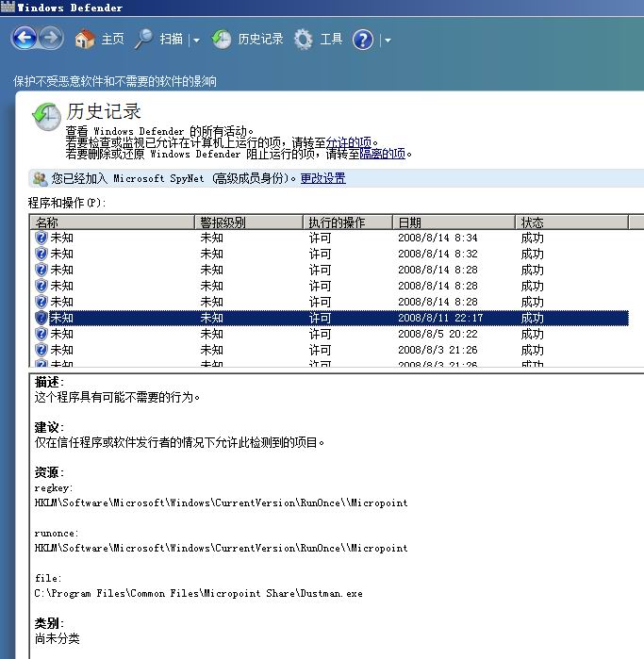Viewport: 644px width, 659px height.
Task: Click the 这个程序具有可能不需要的行为 description
Action: pyautogui.click(x=117, y=397)
